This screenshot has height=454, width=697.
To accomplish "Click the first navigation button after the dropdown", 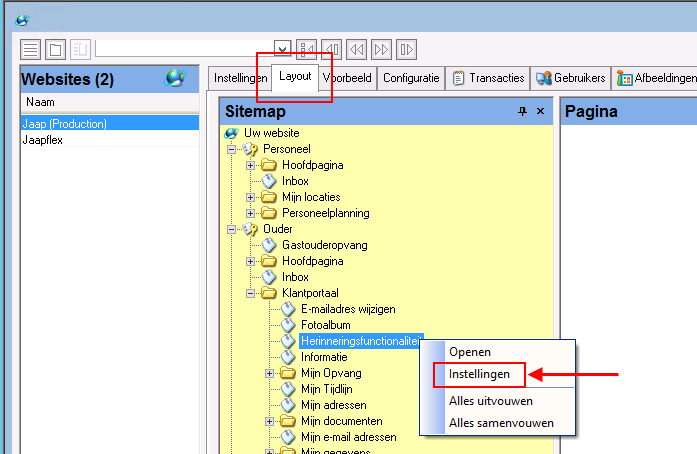I will tap(307, 49).
